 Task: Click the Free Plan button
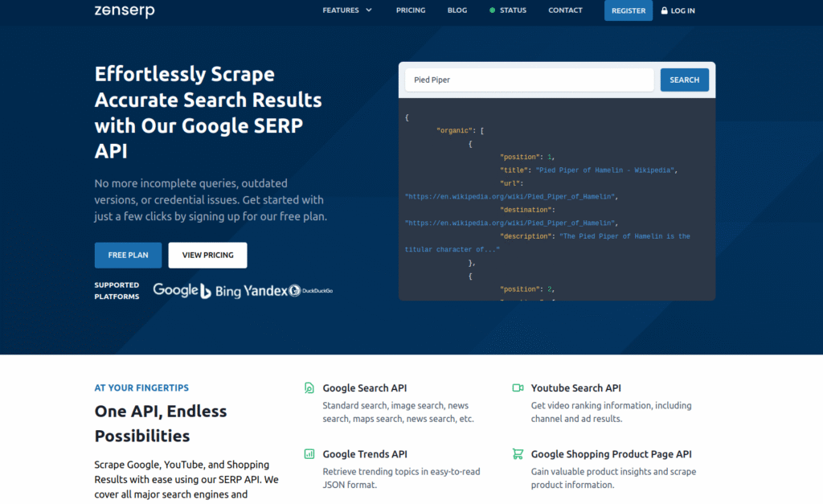pyautogui.click(x=128, y=255)
